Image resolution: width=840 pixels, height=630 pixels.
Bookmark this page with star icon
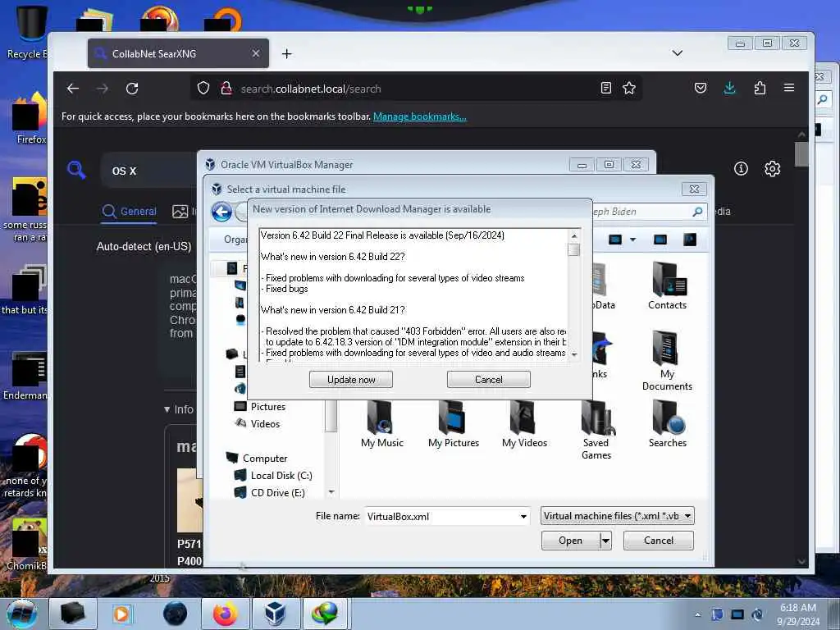point(629,88)
